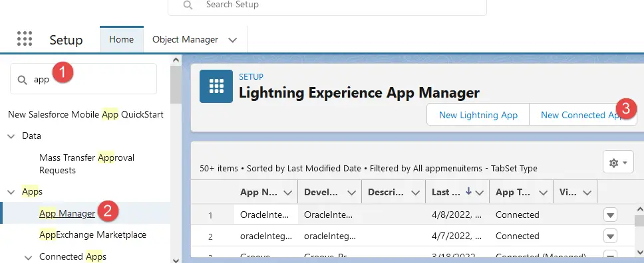Click the App Manager header icon
Image resolution: width=644 pixels, height=263 pixels.
[x=216, y=86]
